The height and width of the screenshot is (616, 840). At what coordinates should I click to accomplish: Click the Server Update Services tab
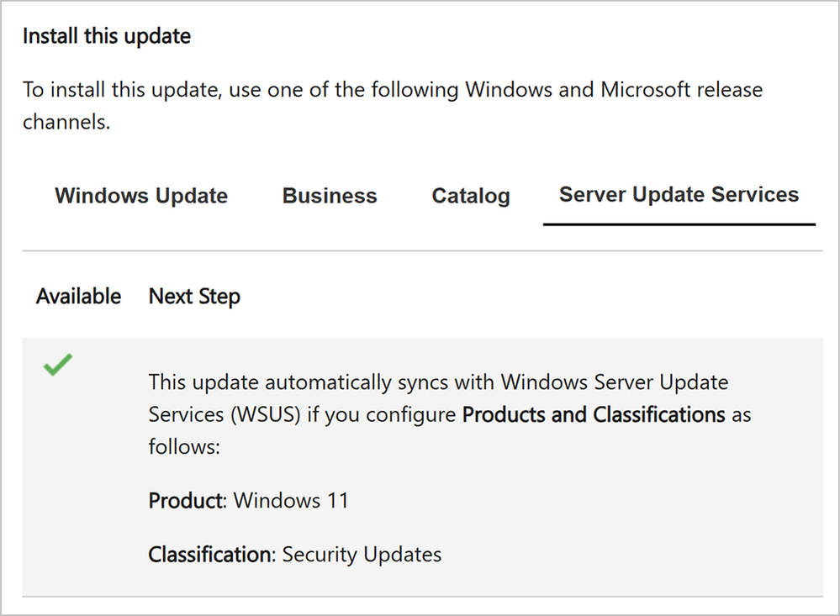coord(679,195)
